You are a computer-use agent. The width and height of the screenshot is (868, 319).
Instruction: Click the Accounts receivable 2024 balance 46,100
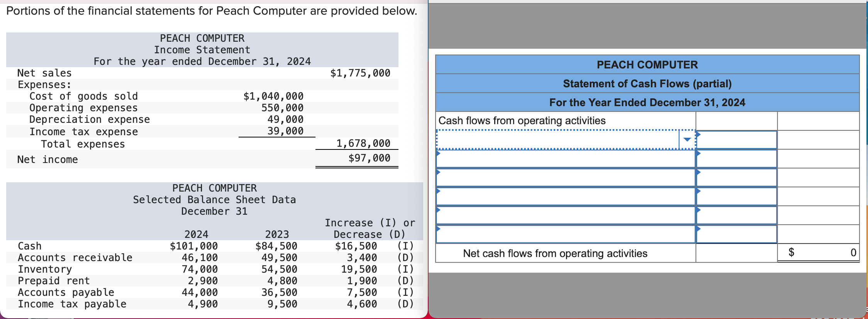click(x=200, y=258)
